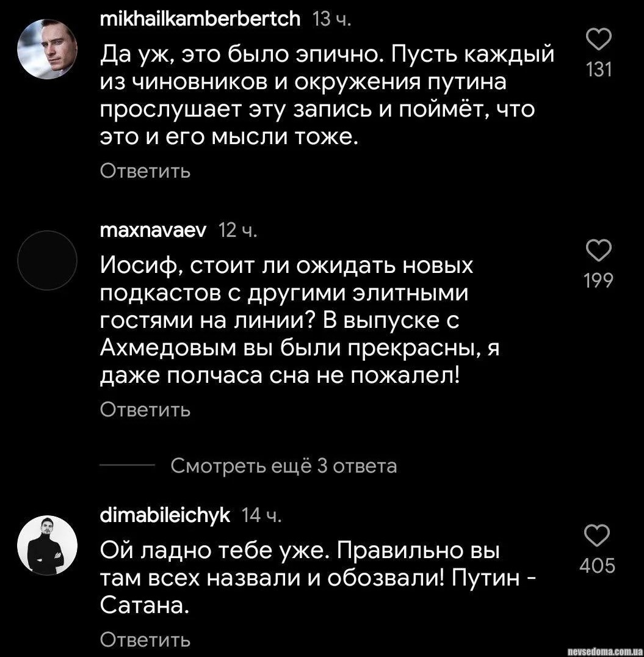Expand "Смотреть ещё 3 ответа" replies

pos(283,466)
